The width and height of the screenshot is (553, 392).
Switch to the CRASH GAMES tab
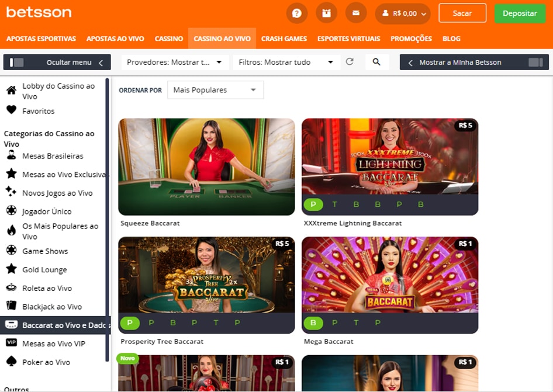click(284, 39)
